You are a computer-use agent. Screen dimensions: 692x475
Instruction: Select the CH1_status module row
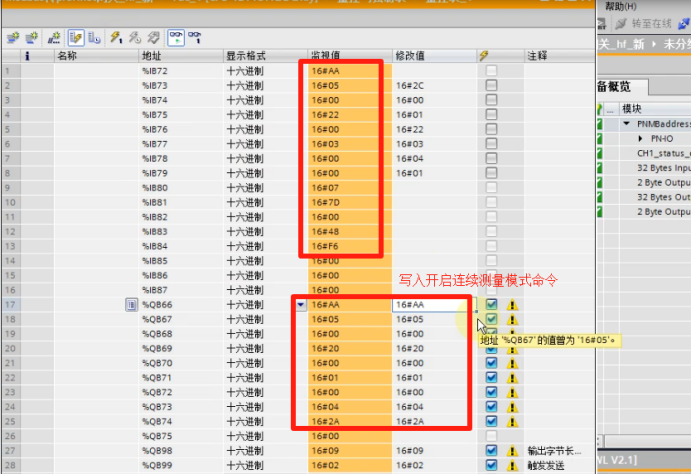point(663,153)
